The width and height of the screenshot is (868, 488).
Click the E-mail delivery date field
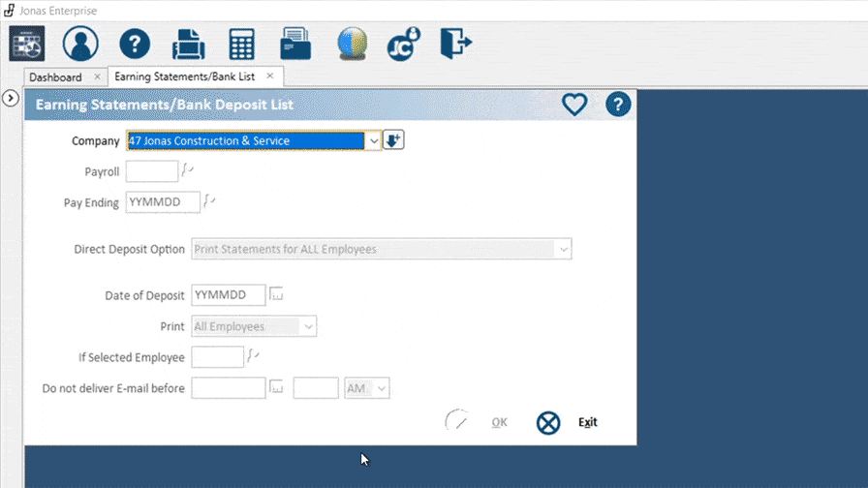point(229,388)
